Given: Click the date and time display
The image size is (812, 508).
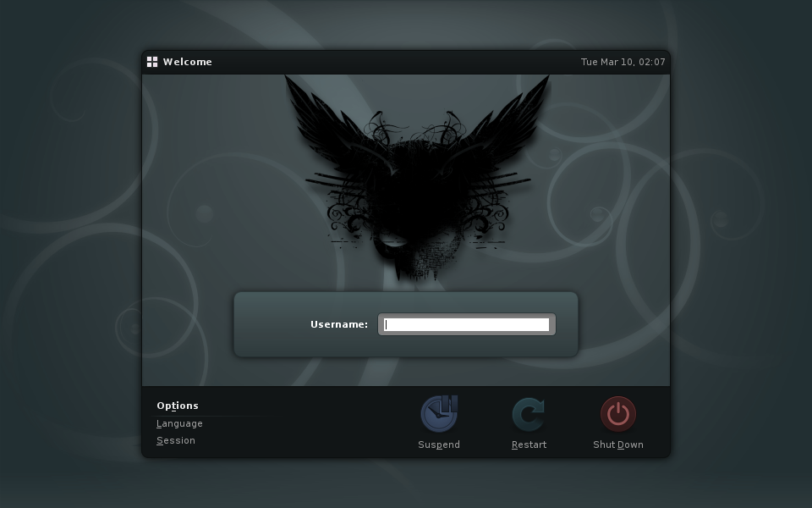Looking at the screenshot, I should (623, 62).
